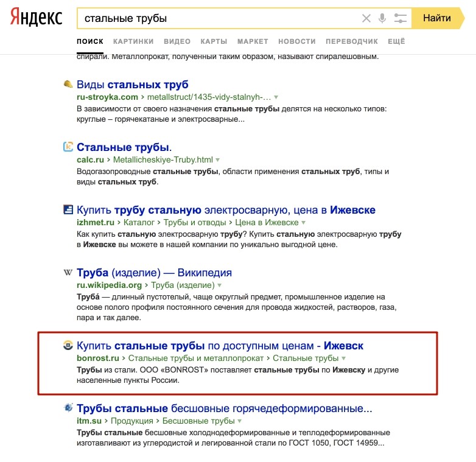Open result Трубы стальные бесшовные горячедеформированные
Image resolution: width=476 pixels, height=462 pixels.
(x=225, y=408)
